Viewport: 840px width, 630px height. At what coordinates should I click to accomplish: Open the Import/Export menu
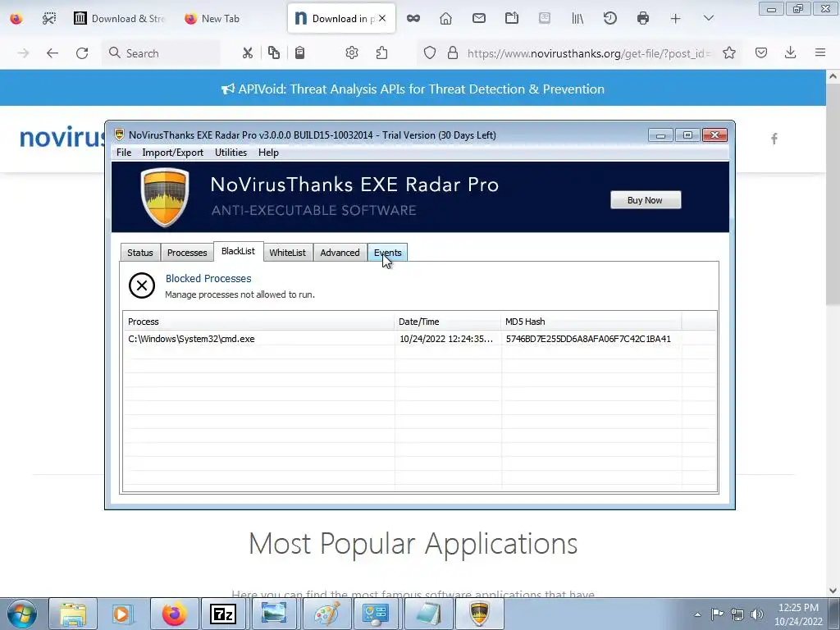pos(172,153)
